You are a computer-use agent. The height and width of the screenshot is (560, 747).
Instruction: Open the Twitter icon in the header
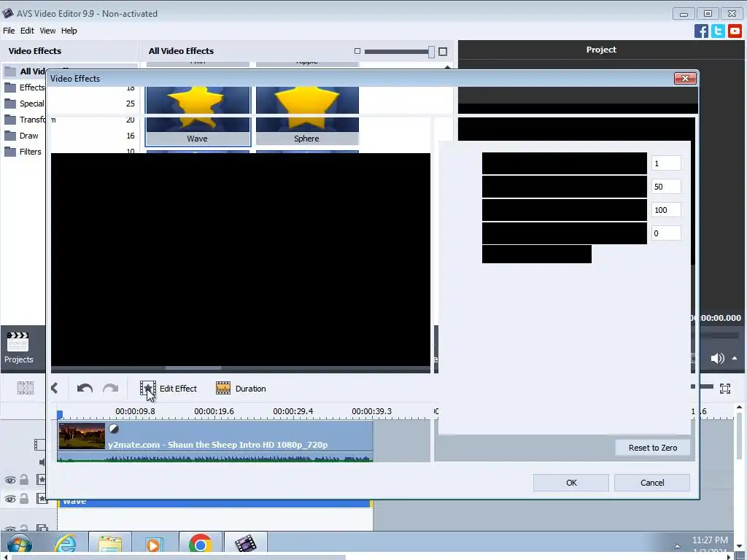718,31
